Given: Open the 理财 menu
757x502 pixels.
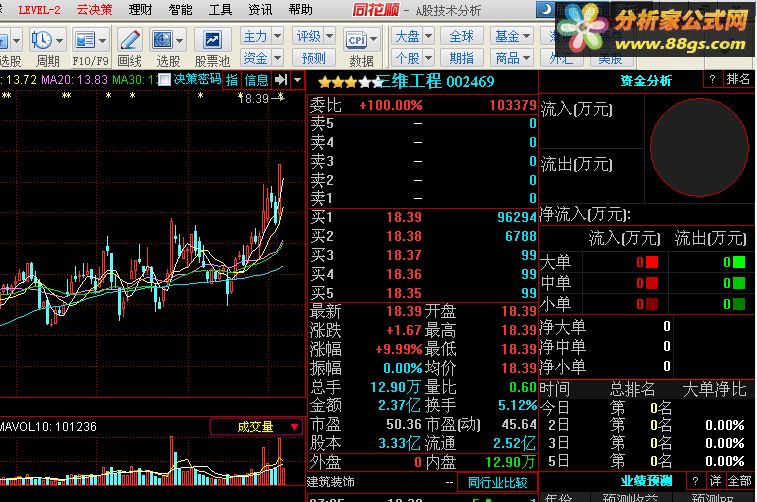Looking at the screenshot, I should 140,10.
